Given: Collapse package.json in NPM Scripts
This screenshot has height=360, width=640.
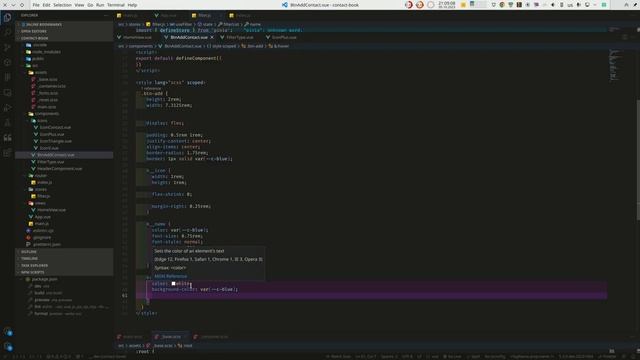Looking at the screenshot, I should coord(64,279).
